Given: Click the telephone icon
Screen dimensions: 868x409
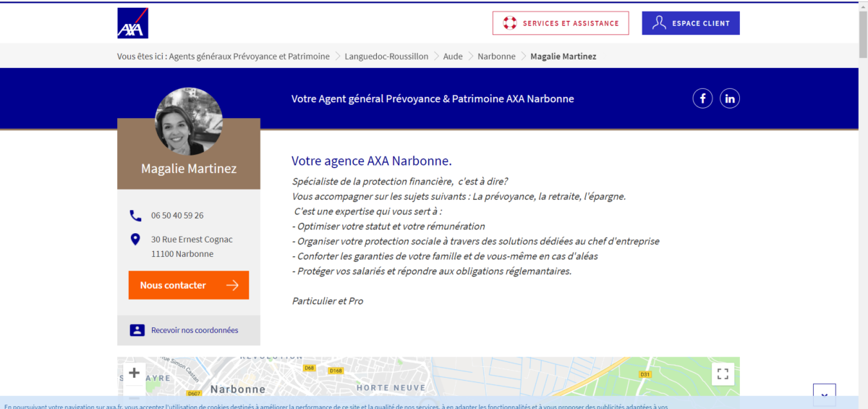Looking at the screenshot, I should pyautogui.click(x=135, y=216).
